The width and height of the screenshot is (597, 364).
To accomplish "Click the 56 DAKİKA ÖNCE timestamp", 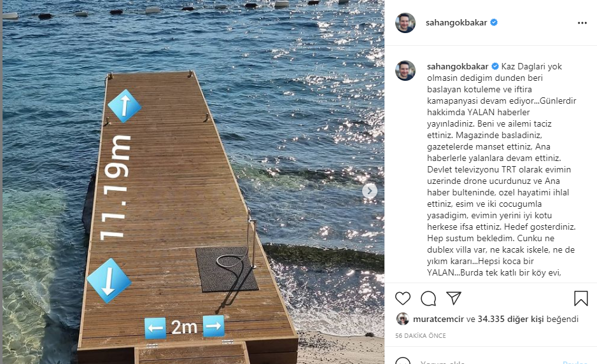I will [420, 335].
